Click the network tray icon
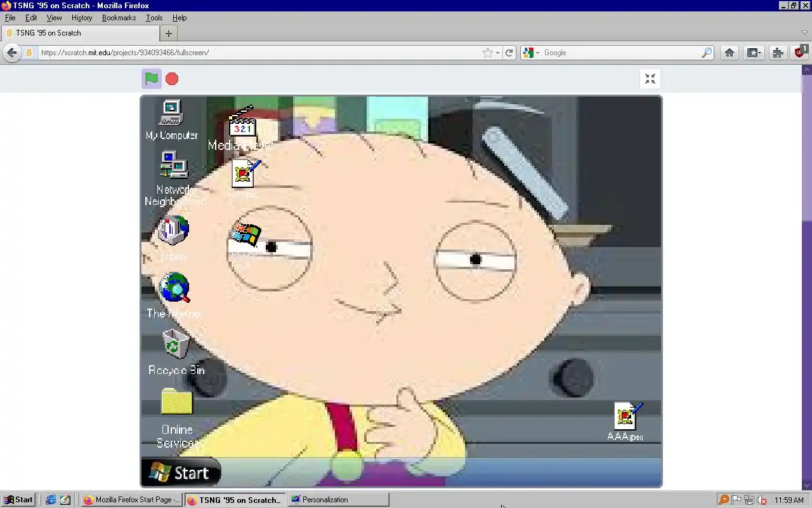 pos(749,500)
